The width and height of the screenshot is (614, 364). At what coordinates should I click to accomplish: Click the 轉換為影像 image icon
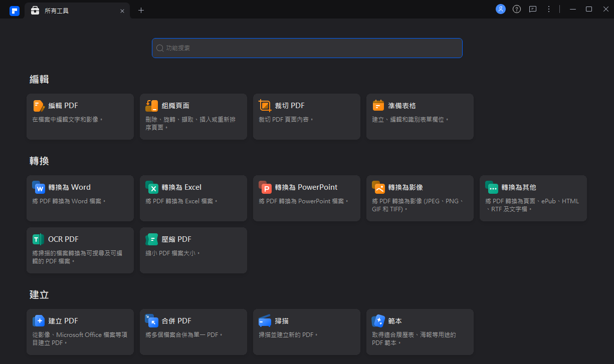[378, 187]
